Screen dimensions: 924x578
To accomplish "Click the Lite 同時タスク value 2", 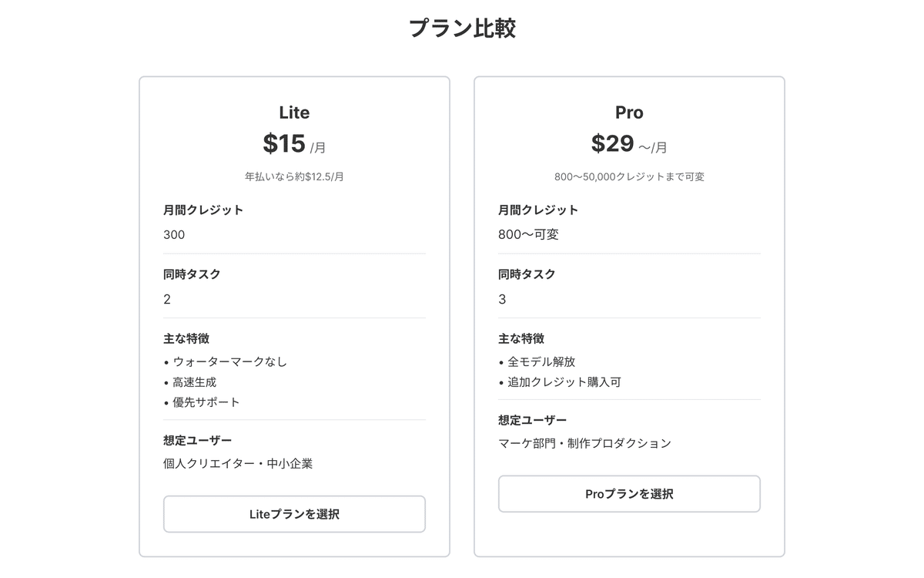I will [x=167, y=300].
